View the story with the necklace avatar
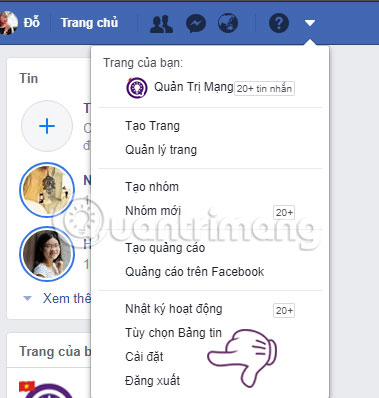This screenshot has height=398, width=379. click(x=47, y=190)
